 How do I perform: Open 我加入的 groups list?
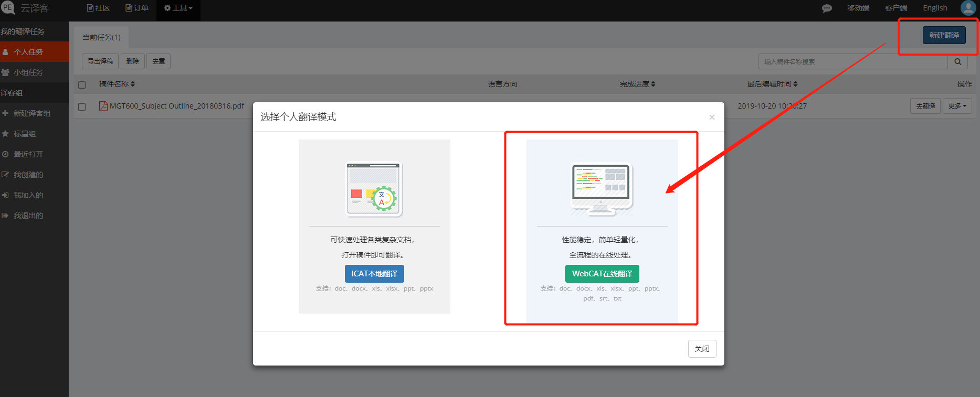pyautogui.click(x=34, y=195)
